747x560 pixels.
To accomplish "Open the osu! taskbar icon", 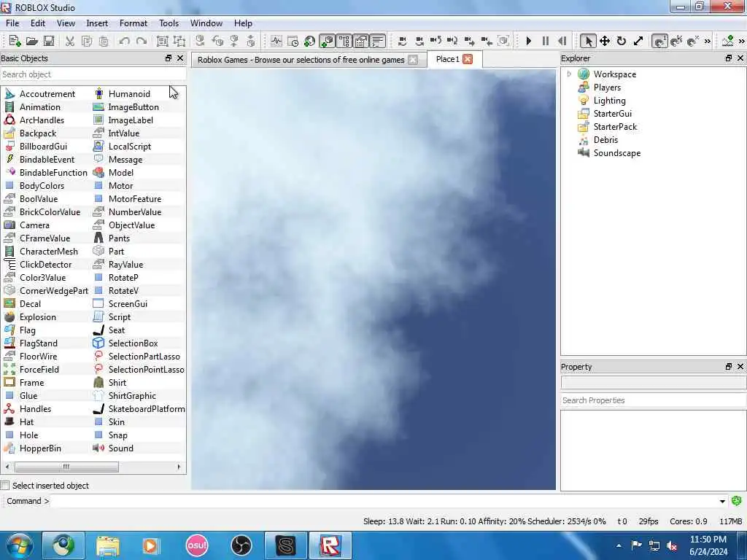I will click(197, 545).
